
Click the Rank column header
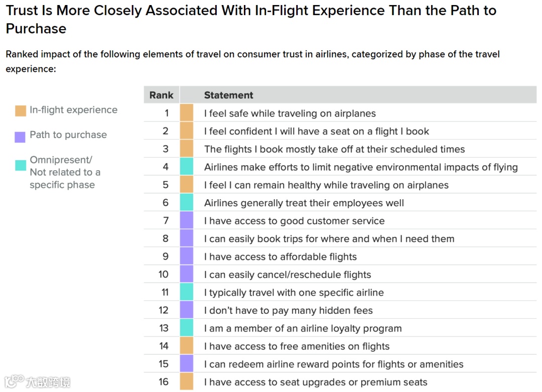[x=161, y=95]
